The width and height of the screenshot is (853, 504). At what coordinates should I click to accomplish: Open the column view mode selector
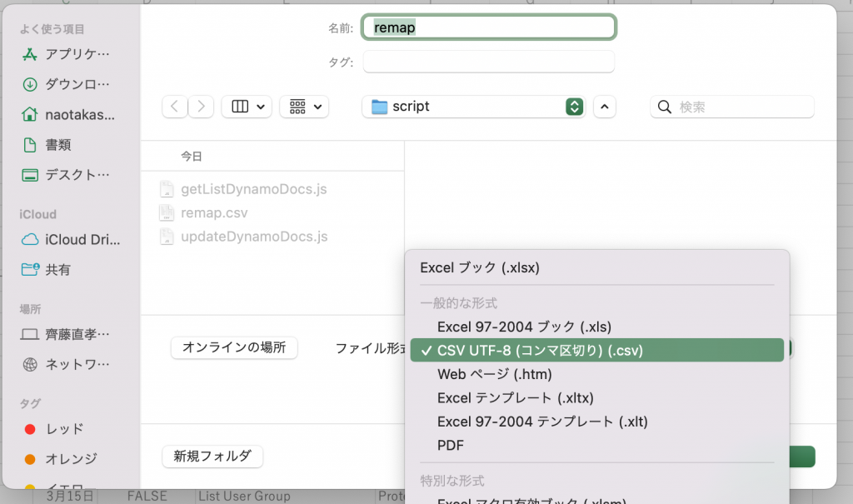247,107
